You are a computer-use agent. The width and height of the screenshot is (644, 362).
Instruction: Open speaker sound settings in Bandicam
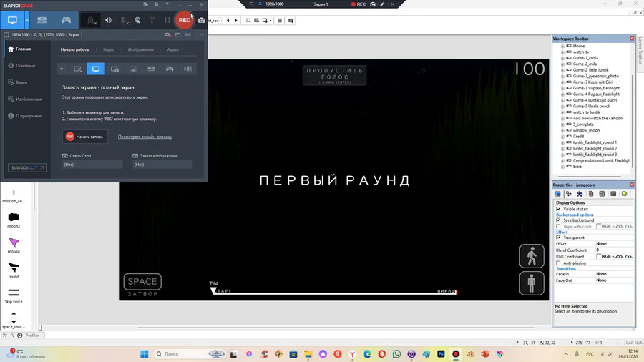click(x=109, y=20)
